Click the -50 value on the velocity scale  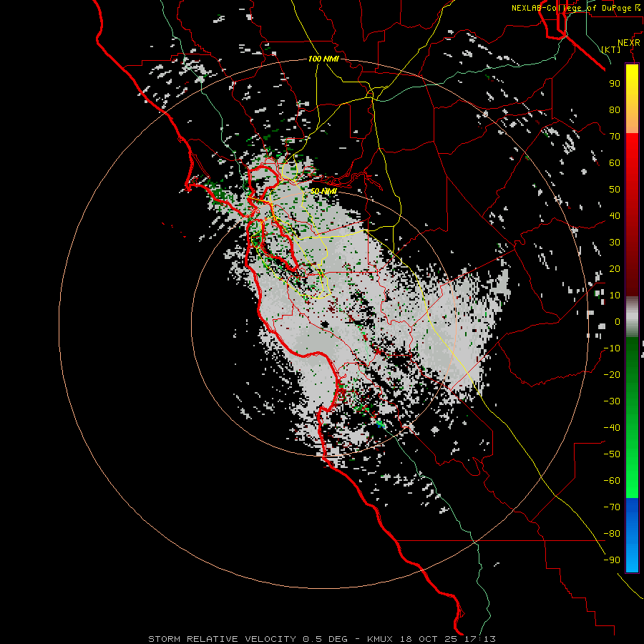612,454
